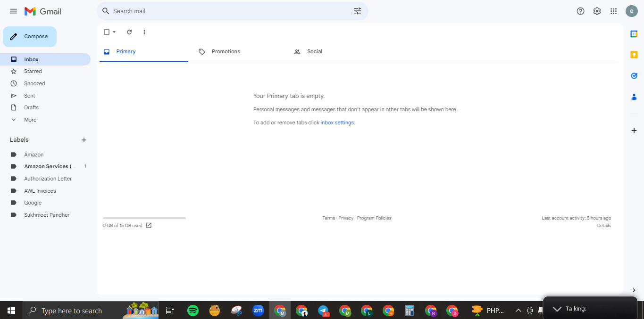Switch to Chrome with R profile badge

(x=431, y=311)
